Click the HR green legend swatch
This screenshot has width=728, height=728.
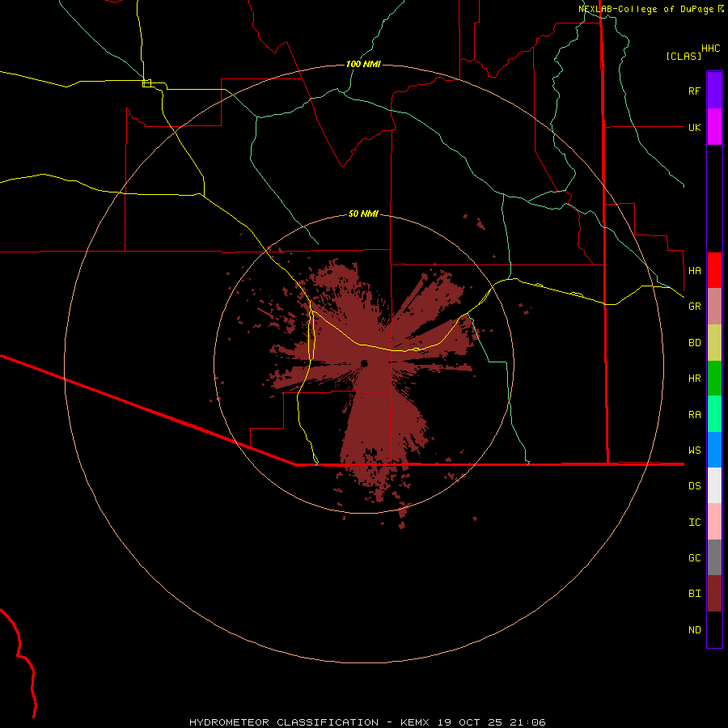pyautogui.click(x=714, y=379)
